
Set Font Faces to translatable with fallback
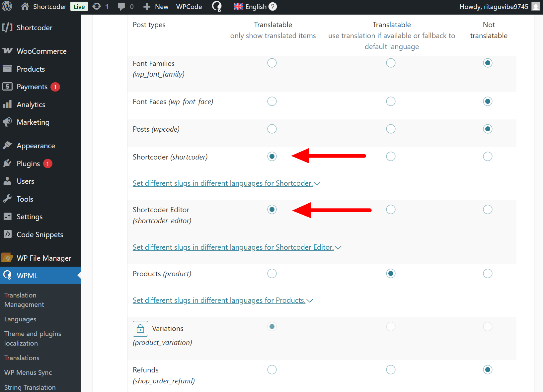(x=391, y=101)
